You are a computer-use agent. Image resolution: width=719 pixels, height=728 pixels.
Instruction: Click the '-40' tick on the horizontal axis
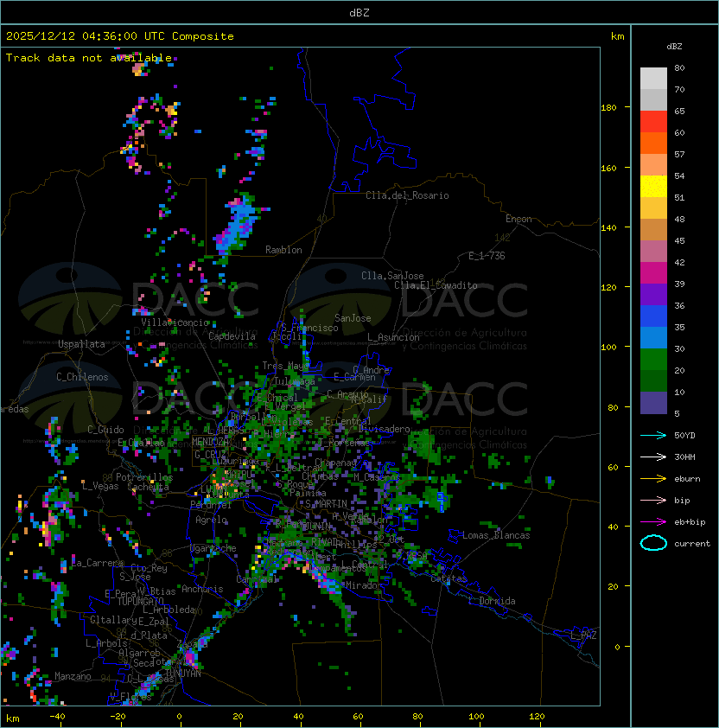(58, 717)
